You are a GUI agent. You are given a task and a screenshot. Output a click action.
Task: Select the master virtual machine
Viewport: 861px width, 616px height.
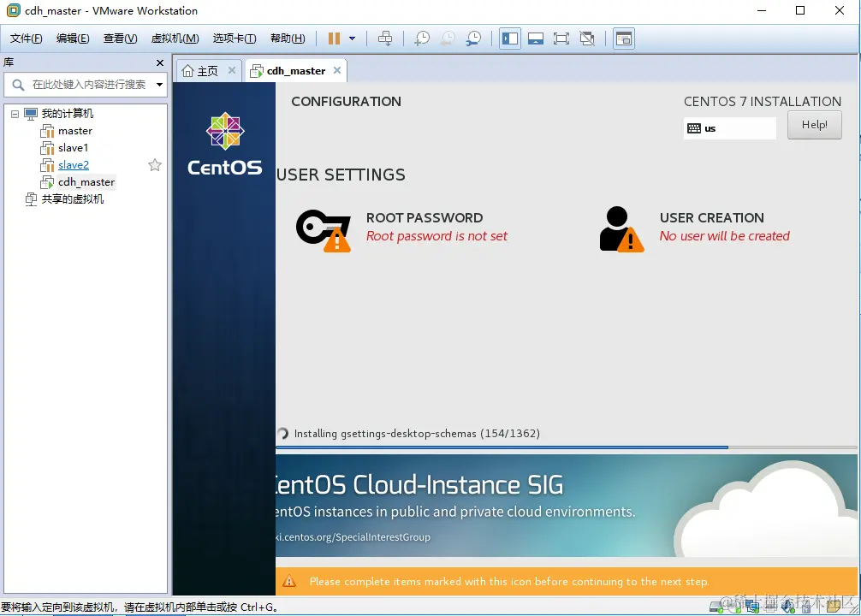pos(75,131)
